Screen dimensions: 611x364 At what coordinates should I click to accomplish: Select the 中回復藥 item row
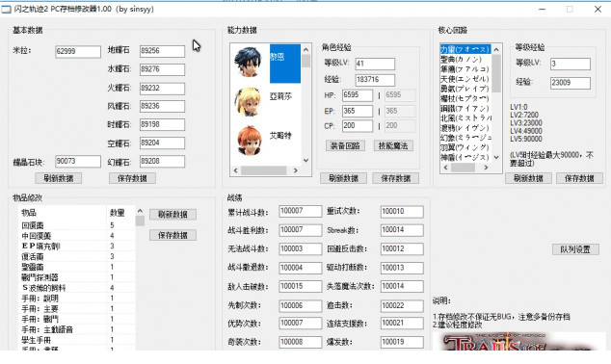(x=76, y=236)
